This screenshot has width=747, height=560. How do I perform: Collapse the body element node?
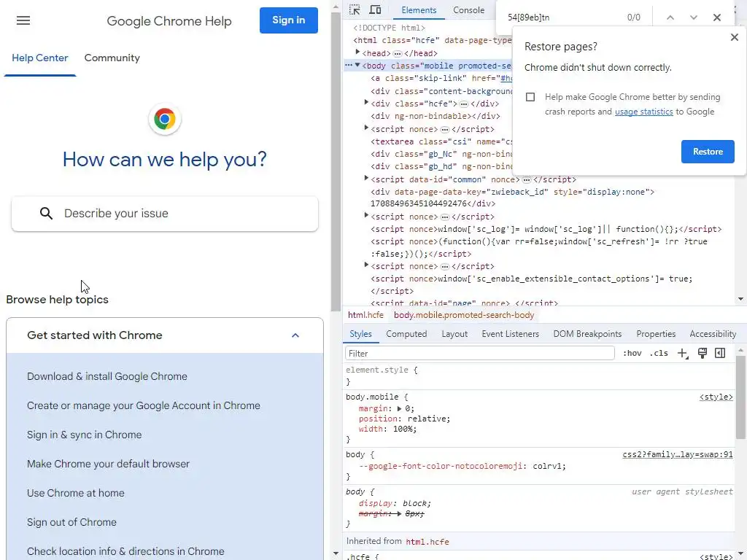[x=357, y=65]
